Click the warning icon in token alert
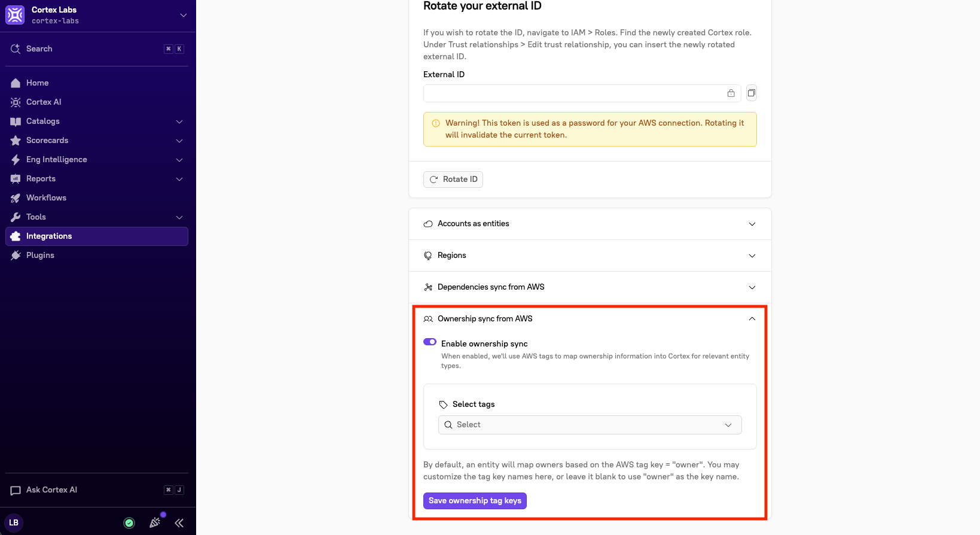Viewport: 980px width, 535px height. tap(436, 123)
